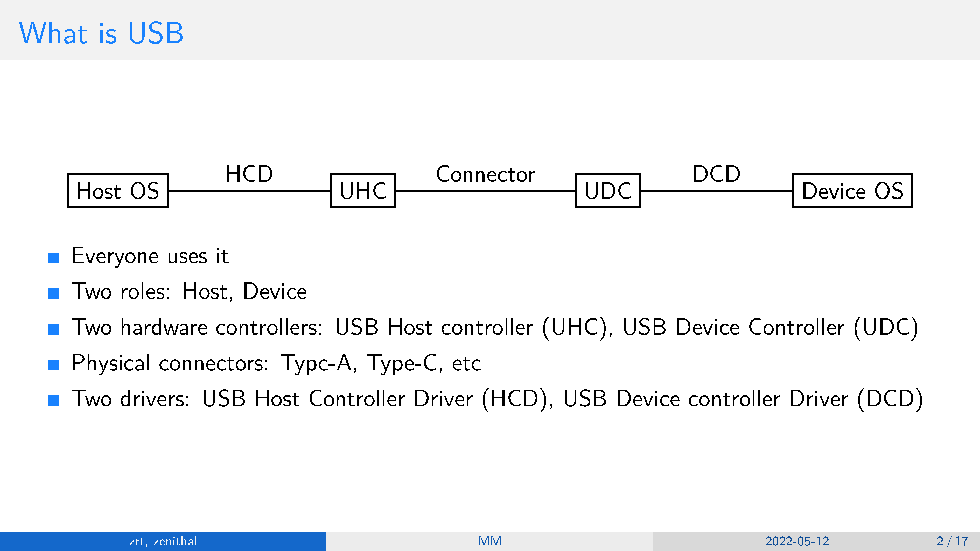Click the 'What is USB' slide title
The image size is (980, 551).
(x=101, y=33)
